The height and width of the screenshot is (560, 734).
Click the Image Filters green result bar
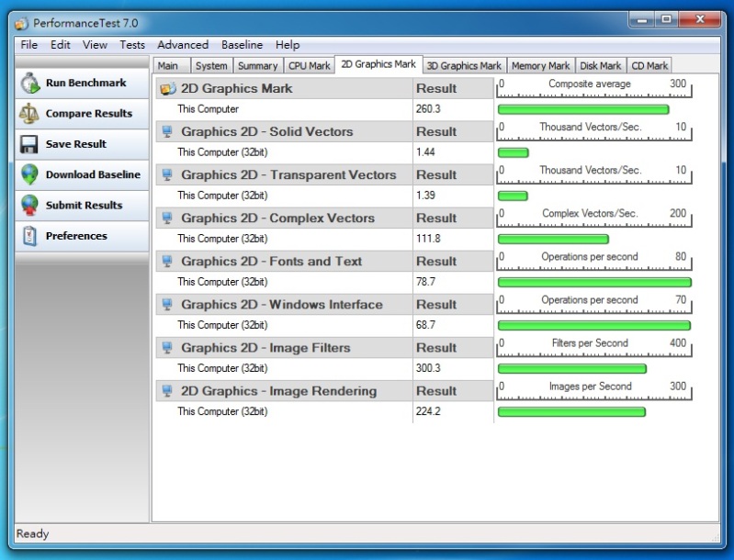(x=572, y=369)
